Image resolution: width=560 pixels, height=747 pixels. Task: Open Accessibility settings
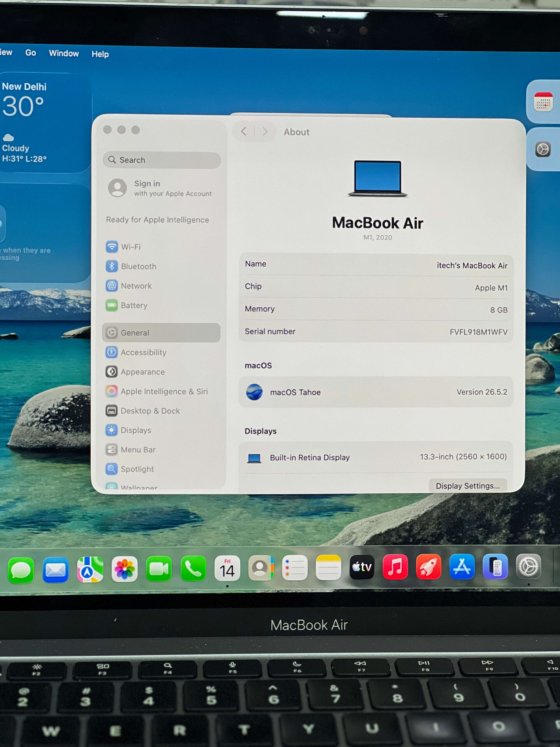pos(161,352)
